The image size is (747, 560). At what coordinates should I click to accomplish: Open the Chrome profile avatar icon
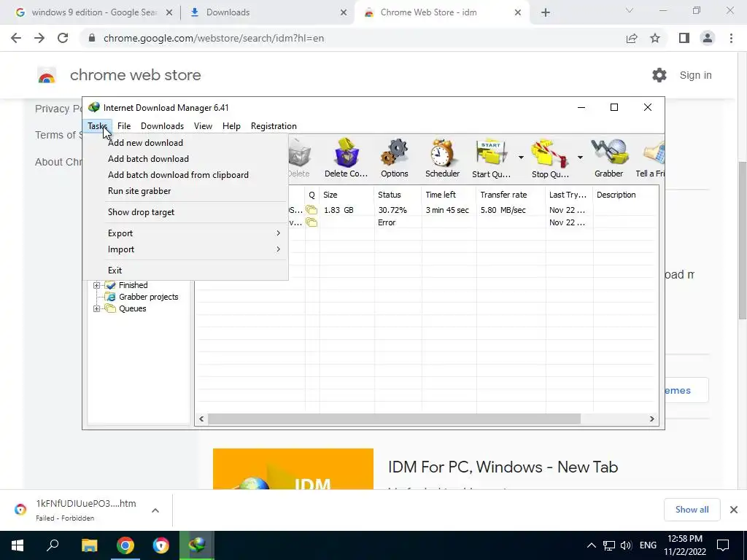click(708, 38)
